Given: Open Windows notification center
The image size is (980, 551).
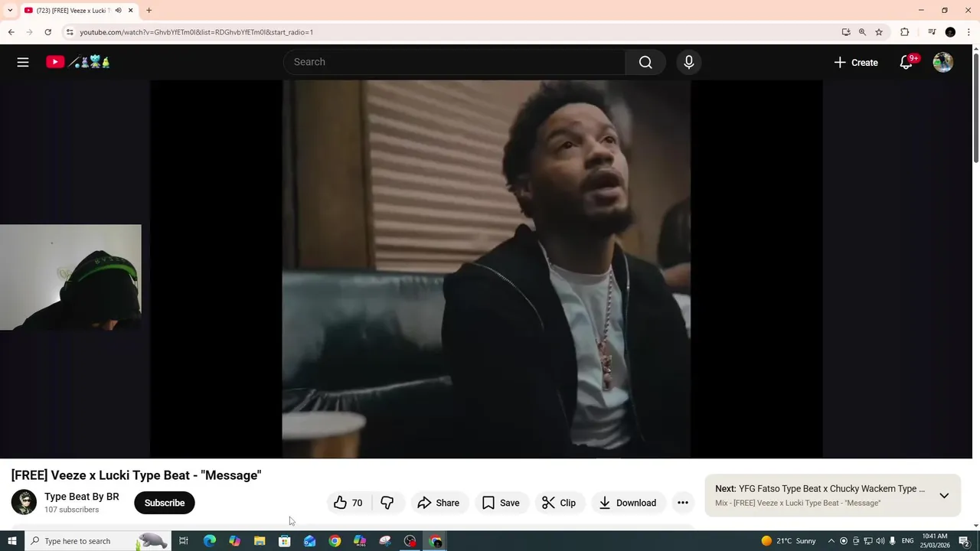Looking at the screenshot, I should (964, 541).
